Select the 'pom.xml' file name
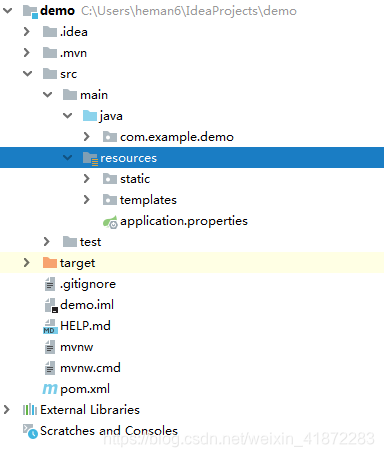The height and width of the screenshot is (457, 384). coord(85,389)
